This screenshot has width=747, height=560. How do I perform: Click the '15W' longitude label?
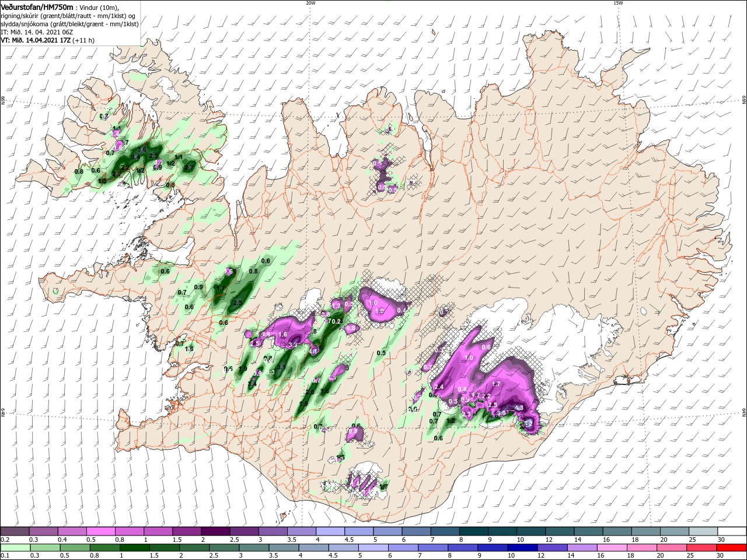click(x=618, y=3)
